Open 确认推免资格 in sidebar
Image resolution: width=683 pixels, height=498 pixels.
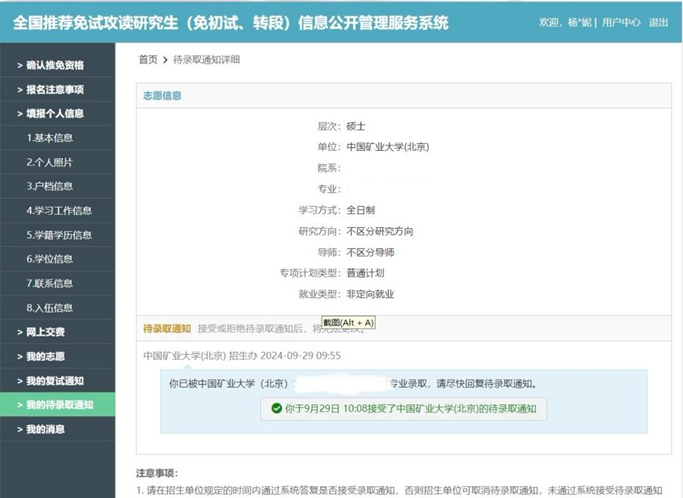57,65
